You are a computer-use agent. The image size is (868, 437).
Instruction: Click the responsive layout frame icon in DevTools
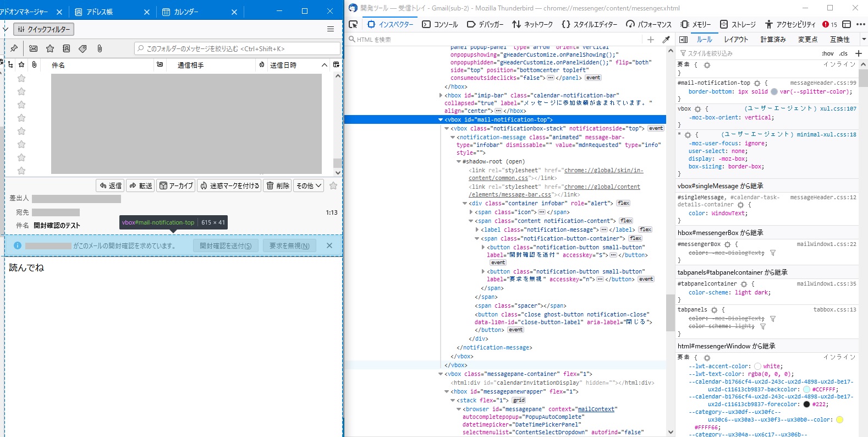(847, 24)
